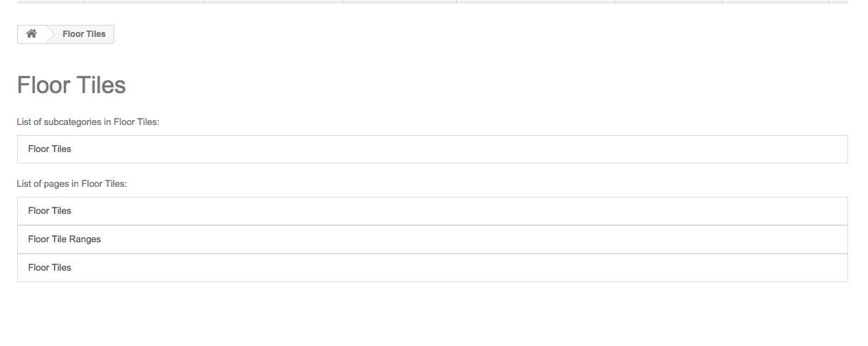Open the Floor Tile Ranges page
The height and width of the screenshot is (346, 868).
(65, 239)
